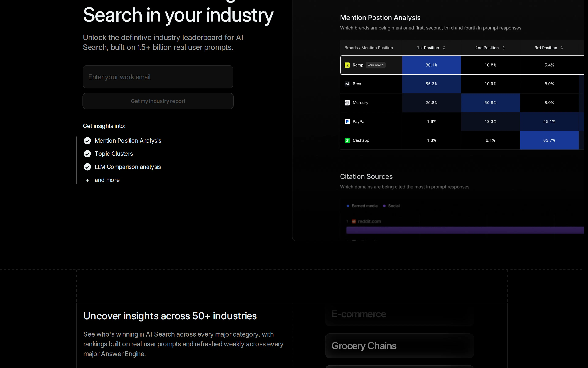Click the reddit.com domain label
Screen dimensions: 588x368
point(369,221)
